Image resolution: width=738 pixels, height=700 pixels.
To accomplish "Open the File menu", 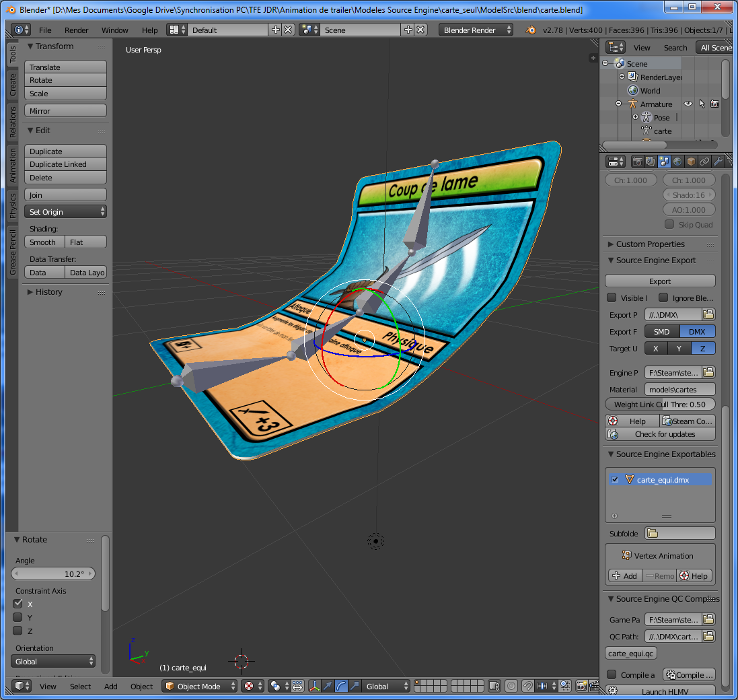I will click(45, 30).
